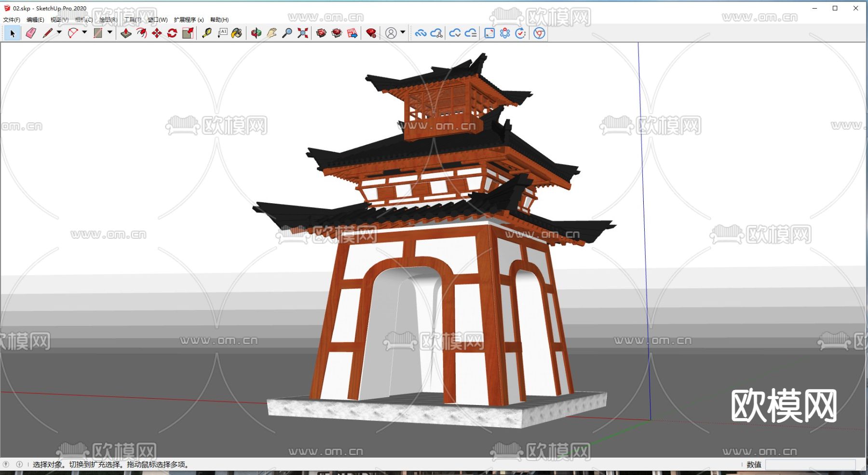Expand the arc tool dropdown arrow

[x=84, y=32]
